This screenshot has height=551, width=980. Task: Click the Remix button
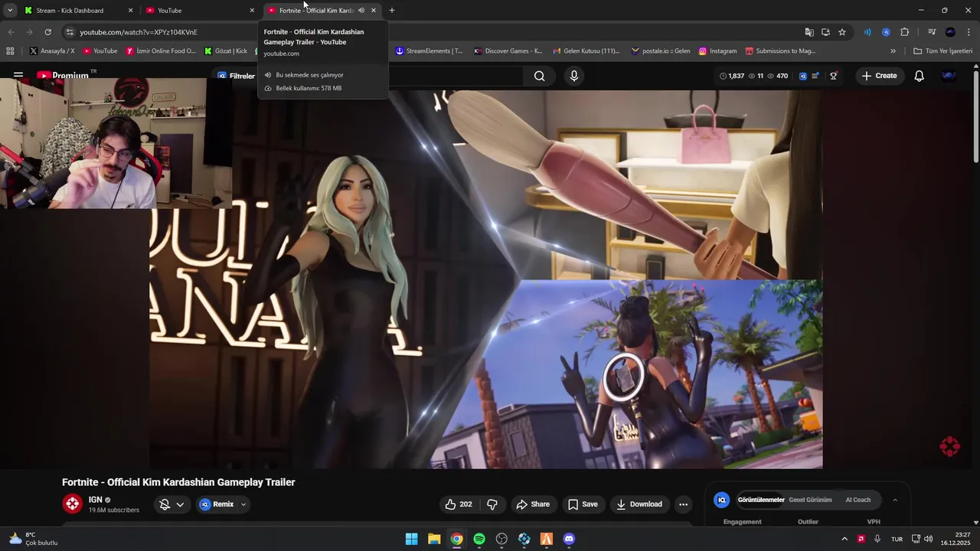(217, 504)
